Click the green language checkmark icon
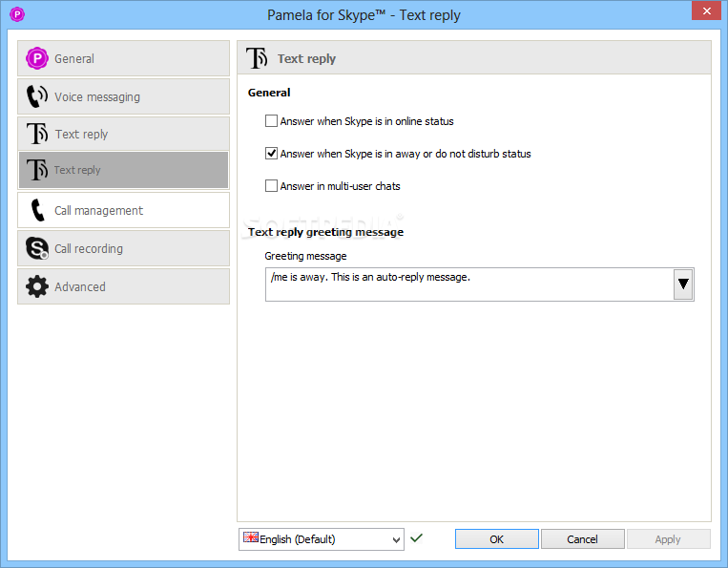Image resolution: width=728 pixels, height=568 pixels. click(x=416, y=537)
